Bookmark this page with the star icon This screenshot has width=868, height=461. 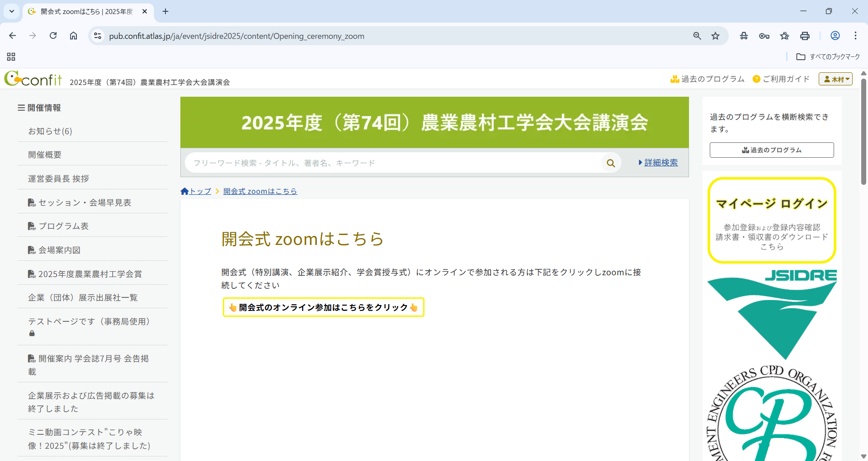pyautogui.click(x=715, y=36)
